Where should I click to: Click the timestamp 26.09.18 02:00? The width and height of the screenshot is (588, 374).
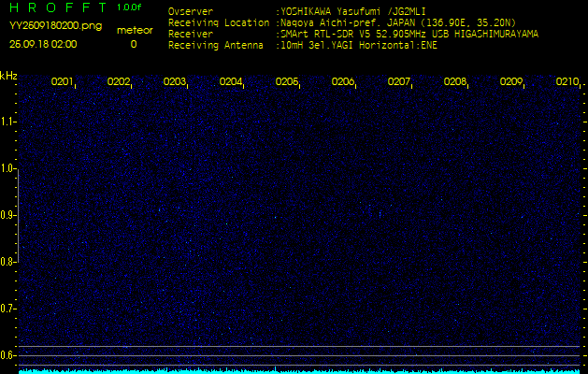[43, 44]
